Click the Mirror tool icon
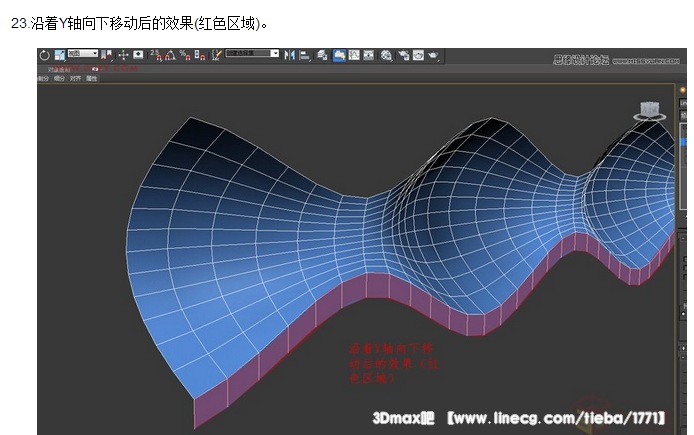The height and width of the screenshot is (435, 694). tap(289, 55)
